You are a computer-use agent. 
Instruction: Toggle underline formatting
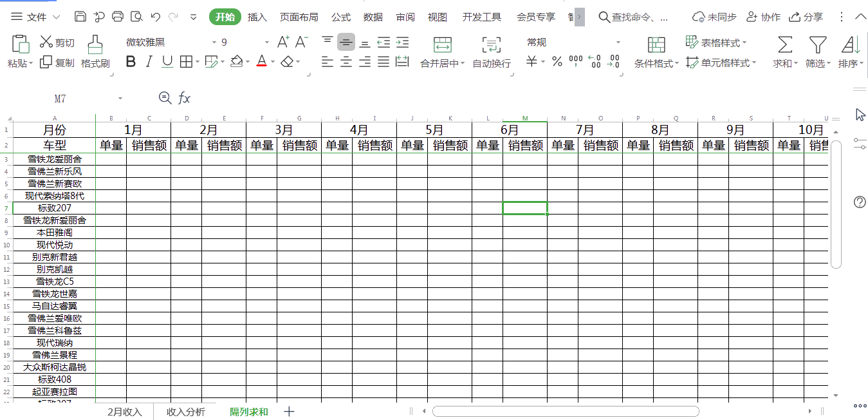[x=166, y=61]
